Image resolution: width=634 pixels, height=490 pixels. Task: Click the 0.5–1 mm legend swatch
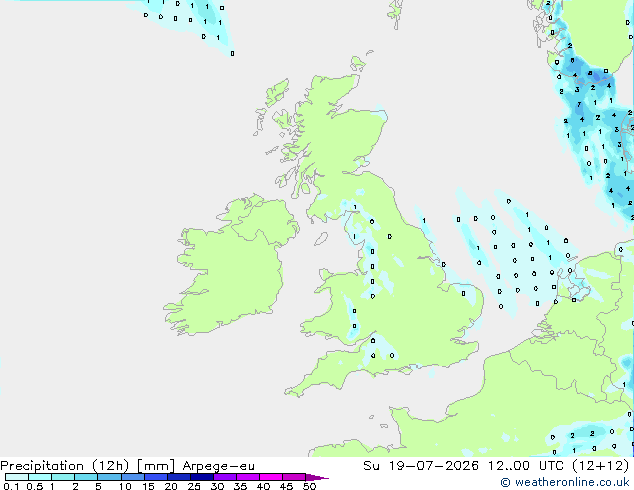40,477
